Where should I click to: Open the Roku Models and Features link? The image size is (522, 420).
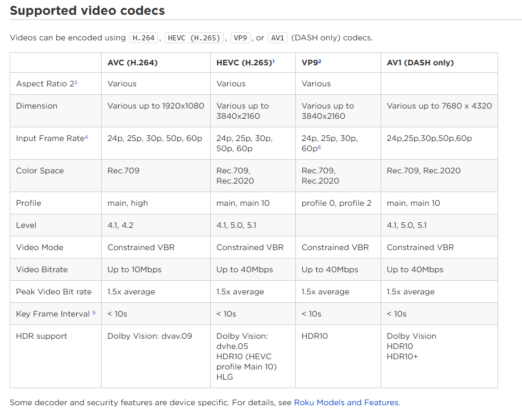pyautogui.click(x=345, y=402)
